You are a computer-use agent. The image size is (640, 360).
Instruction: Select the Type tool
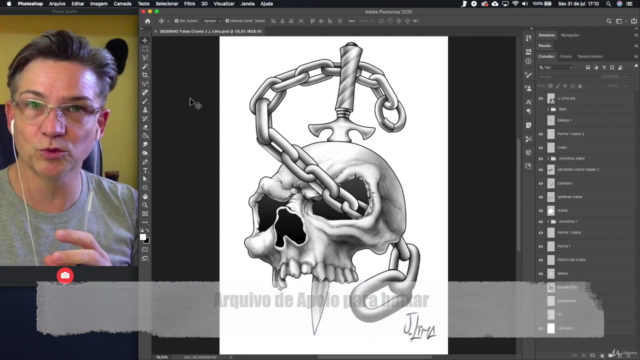tap(145, 171)
